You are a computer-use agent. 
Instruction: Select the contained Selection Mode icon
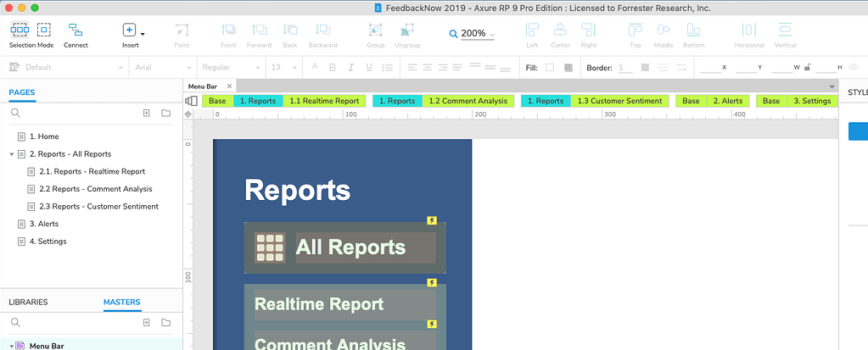44,30
